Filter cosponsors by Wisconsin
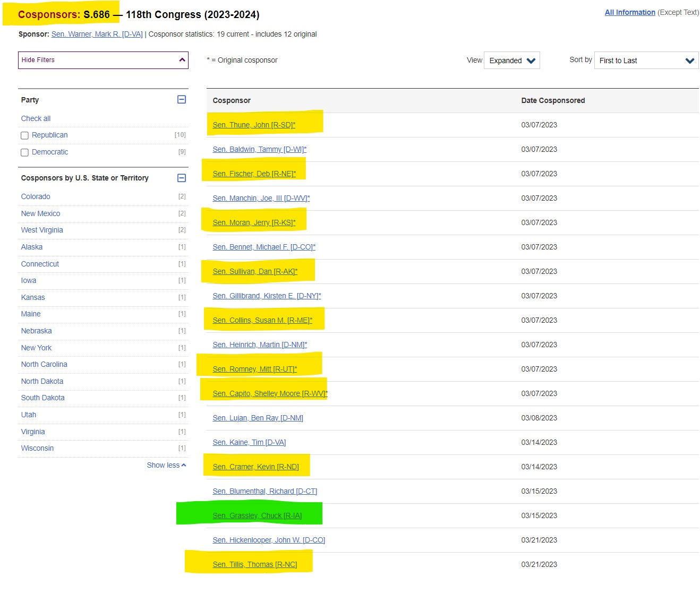The height and width of the screenshot is (602, 700). (37, 448)
